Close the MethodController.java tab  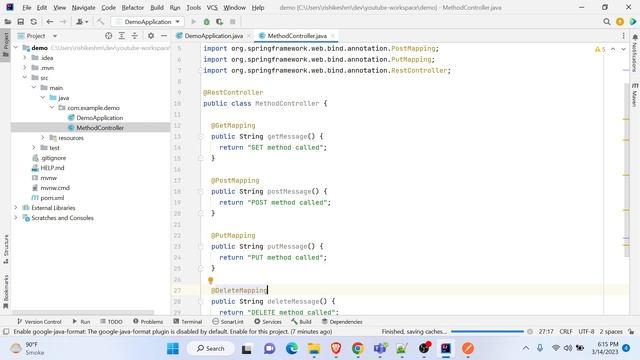(x=333, y=36)
